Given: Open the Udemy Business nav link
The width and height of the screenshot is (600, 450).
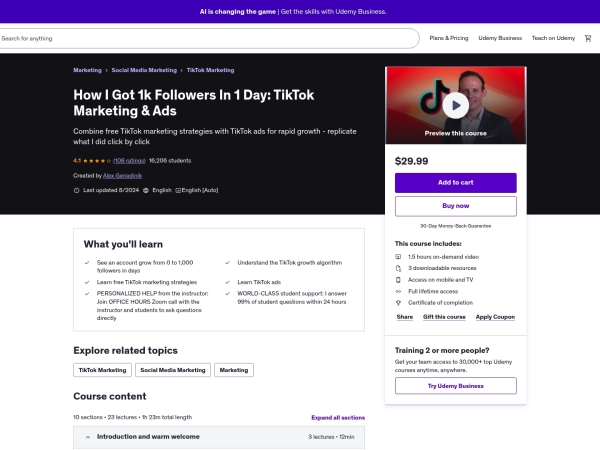Looking at the screenshot, I should pos(500,38).
